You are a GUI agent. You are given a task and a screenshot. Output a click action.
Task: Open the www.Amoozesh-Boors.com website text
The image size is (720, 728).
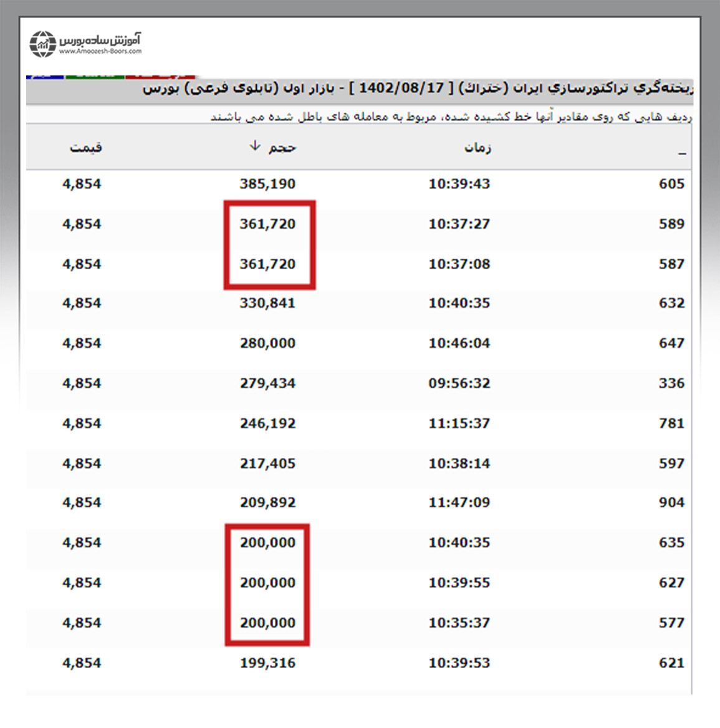100,52
